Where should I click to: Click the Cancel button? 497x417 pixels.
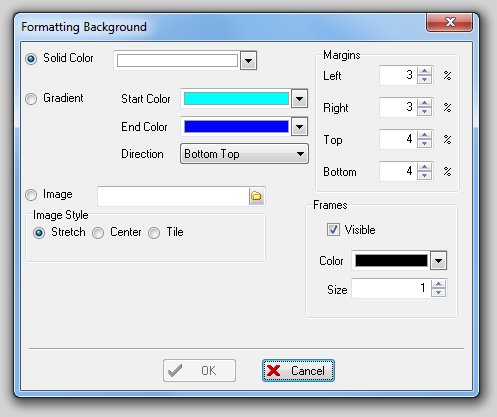tap(298, 370)
